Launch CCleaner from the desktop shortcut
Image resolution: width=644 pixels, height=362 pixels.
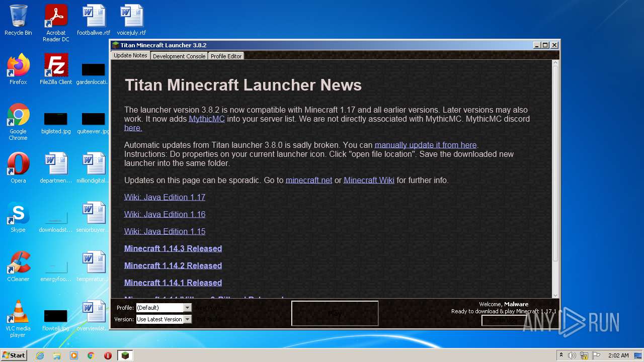click(18, 266)
